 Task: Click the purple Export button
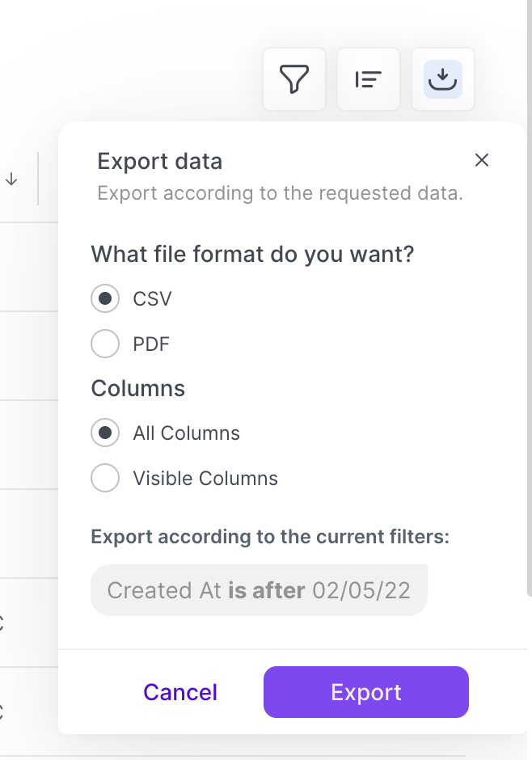366,692
